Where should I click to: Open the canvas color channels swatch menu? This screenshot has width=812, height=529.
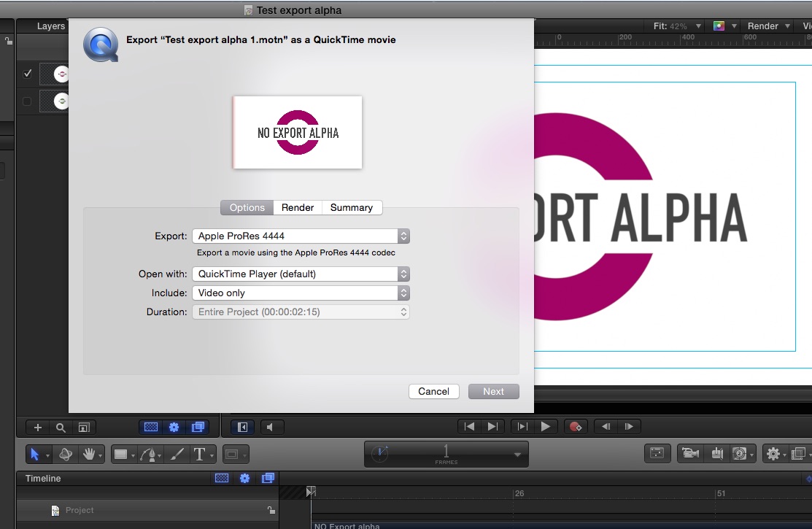tap(719, 26)
